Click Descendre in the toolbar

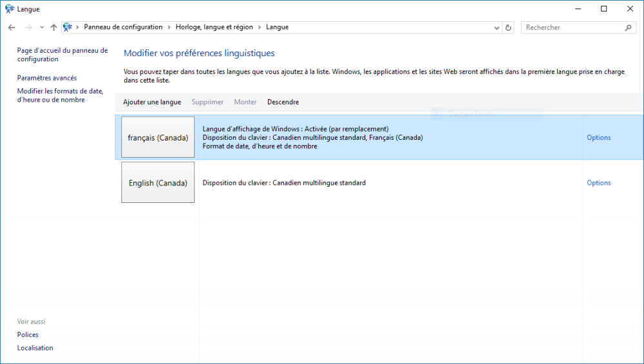283,102
